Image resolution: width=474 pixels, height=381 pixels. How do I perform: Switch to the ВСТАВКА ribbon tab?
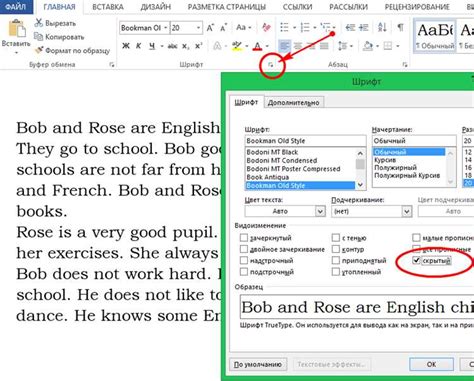click(x=108, y=7)
